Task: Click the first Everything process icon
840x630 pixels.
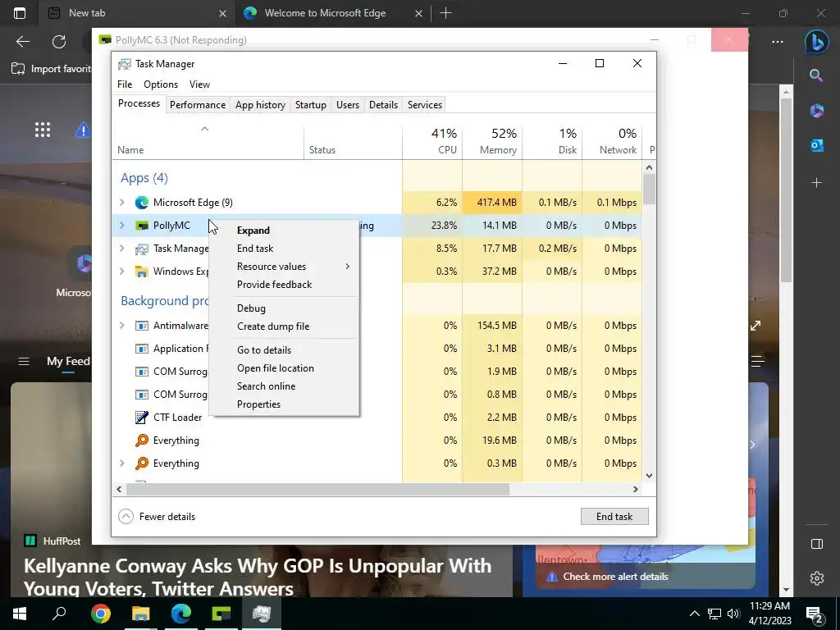Action: 141,441
